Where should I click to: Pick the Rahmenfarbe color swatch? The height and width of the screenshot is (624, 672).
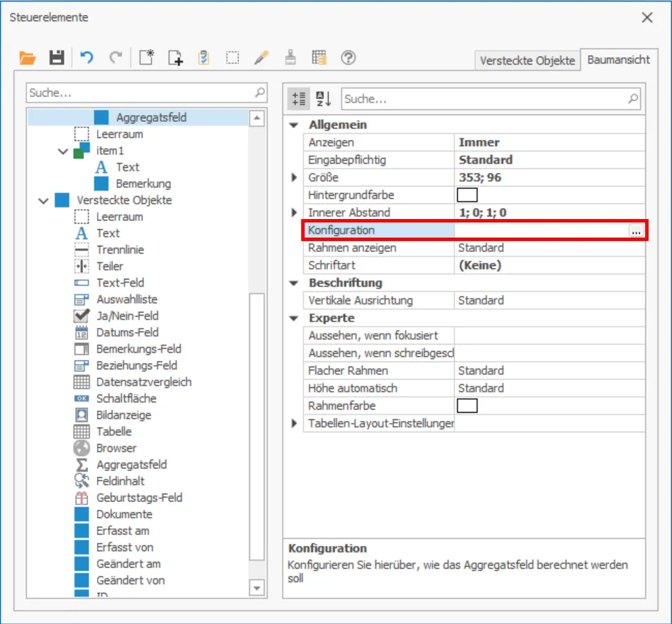coord(467,406)
